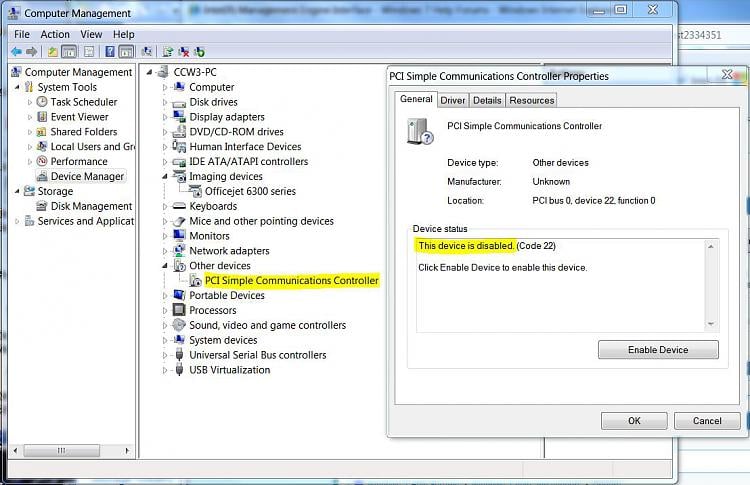This screenshot has height=485, width=750.
Task: Expand the Computer node in device tree
Action: tap(165, 88)
